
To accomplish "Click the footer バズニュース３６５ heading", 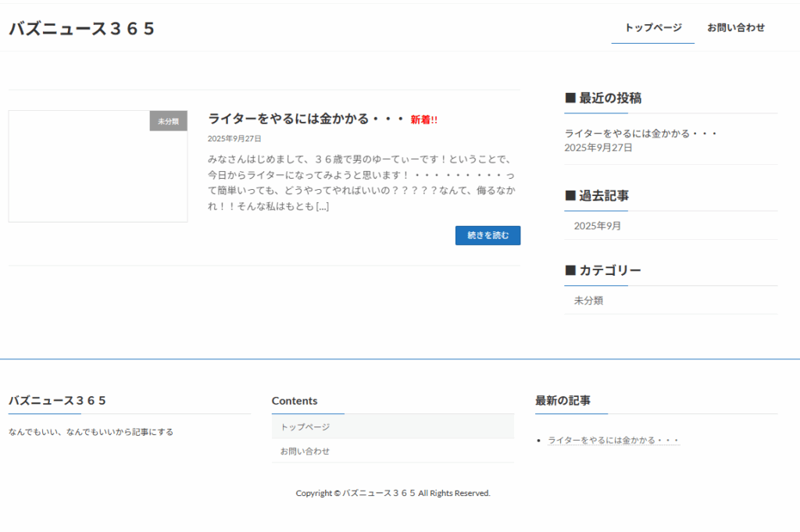I will (58, 401).
